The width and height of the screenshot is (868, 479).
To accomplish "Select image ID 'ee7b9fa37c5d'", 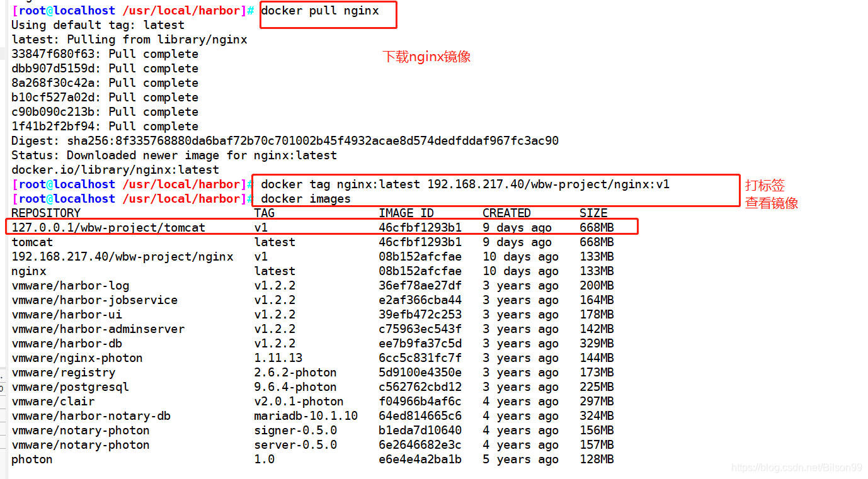I will click(x=420, y=344).
